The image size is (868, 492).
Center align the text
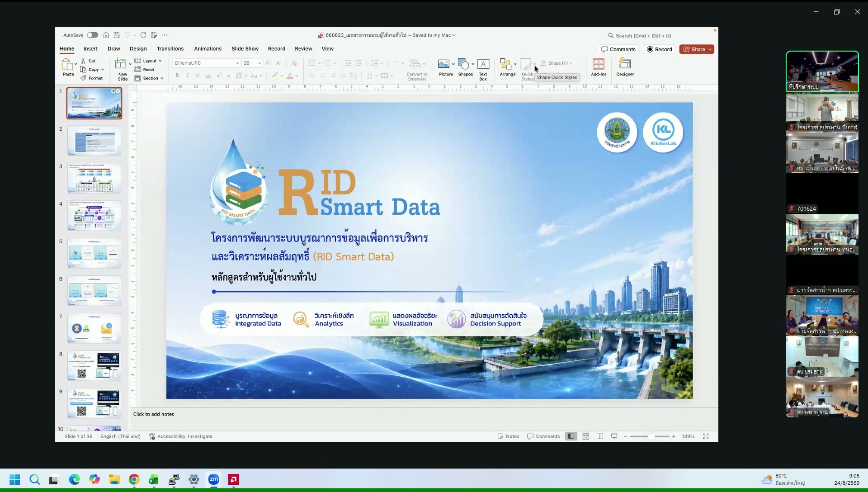point(322,76)
